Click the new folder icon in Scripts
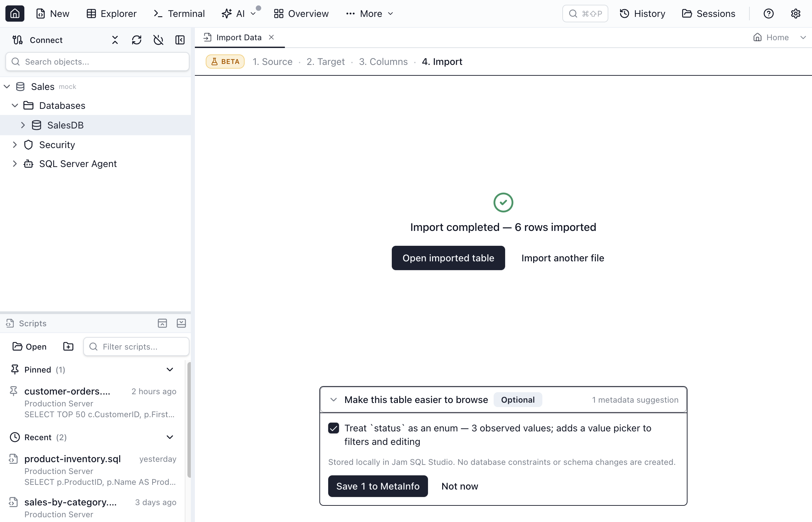 click(68, 347)
